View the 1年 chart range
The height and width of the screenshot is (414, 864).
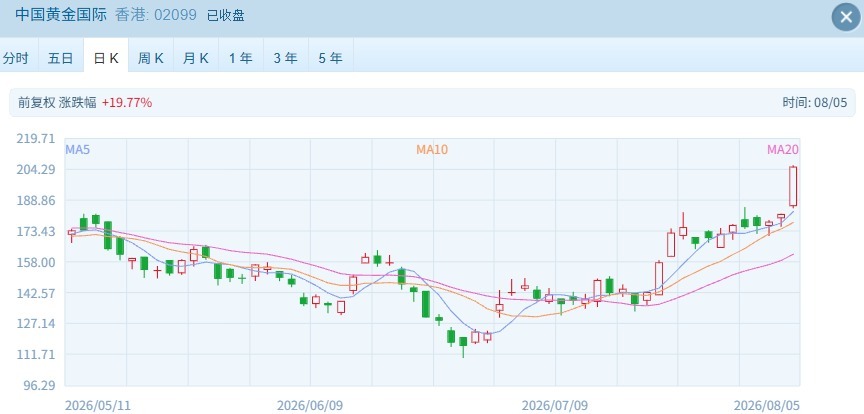click(241, 58)
